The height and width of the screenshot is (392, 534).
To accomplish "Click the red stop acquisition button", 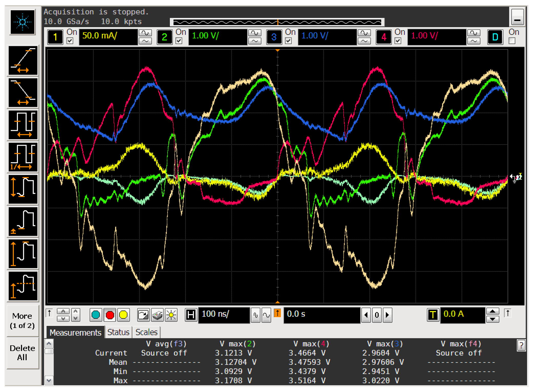I will click(110, 315).
